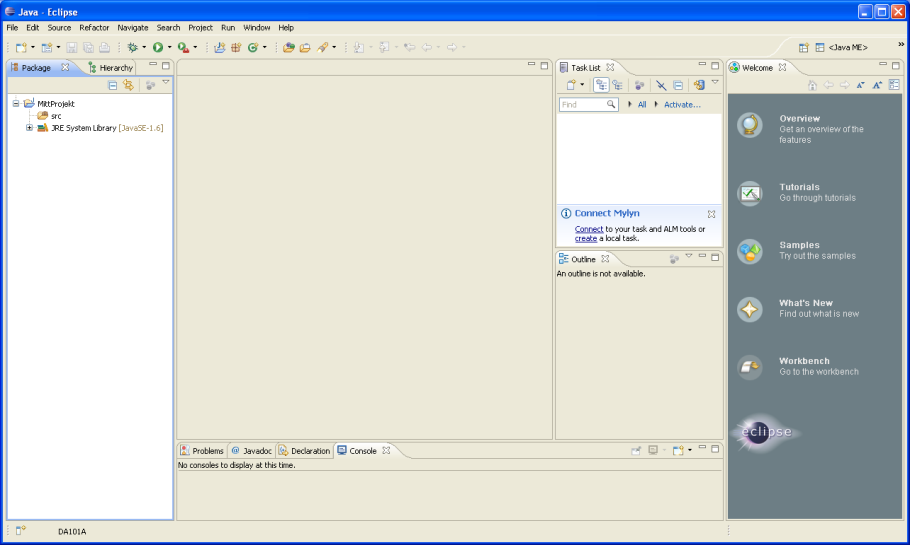Viewport: 910px width, 545px height.
Task: Open the Debug dropdown arrow
Action: 144,48
